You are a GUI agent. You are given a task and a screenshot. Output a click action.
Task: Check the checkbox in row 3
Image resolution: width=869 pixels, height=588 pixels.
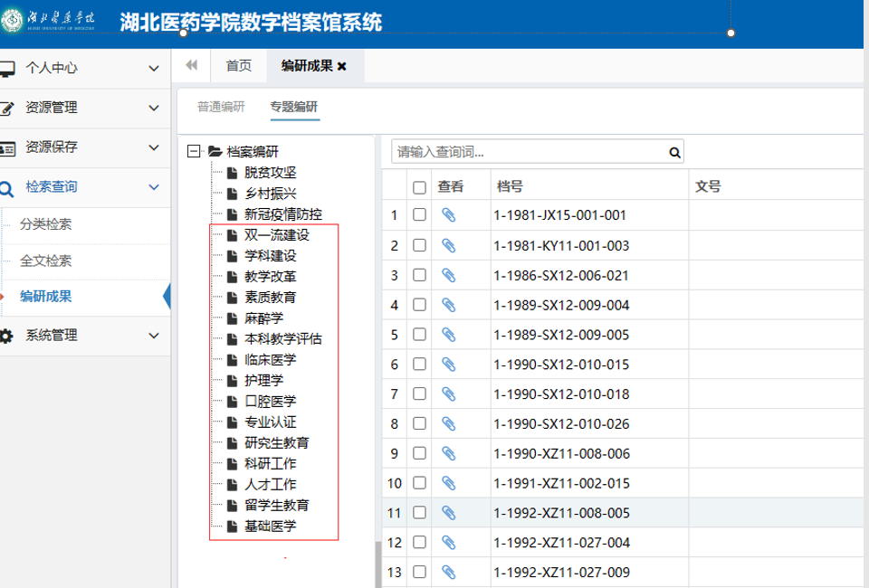coord(419,275)
